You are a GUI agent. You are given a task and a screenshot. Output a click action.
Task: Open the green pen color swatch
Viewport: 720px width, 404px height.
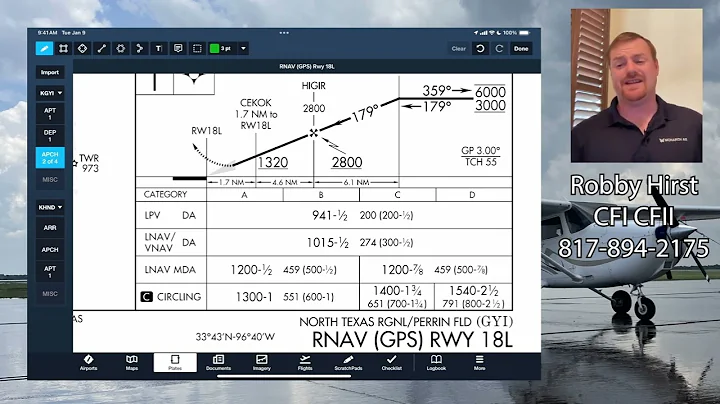214,48
